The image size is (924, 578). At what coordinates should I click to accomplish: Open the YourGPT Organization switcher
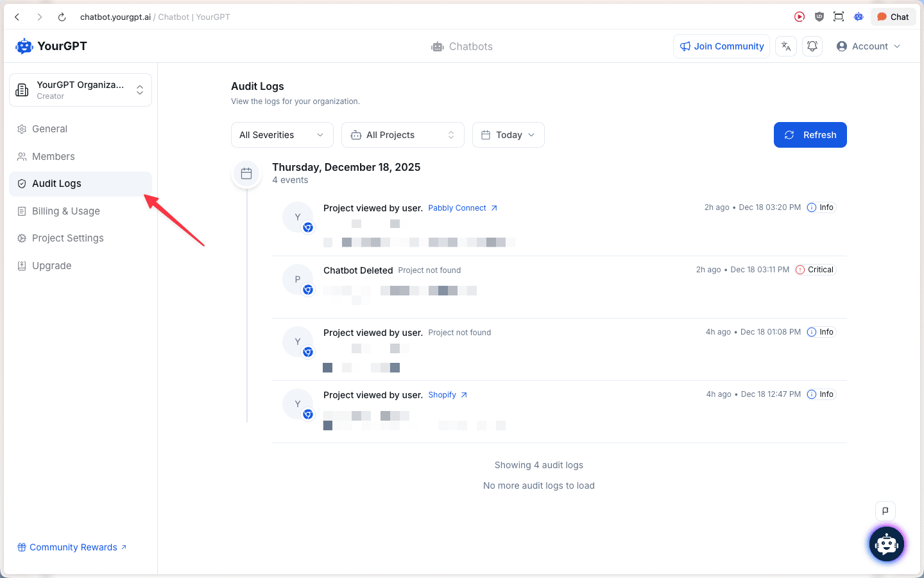80,90
